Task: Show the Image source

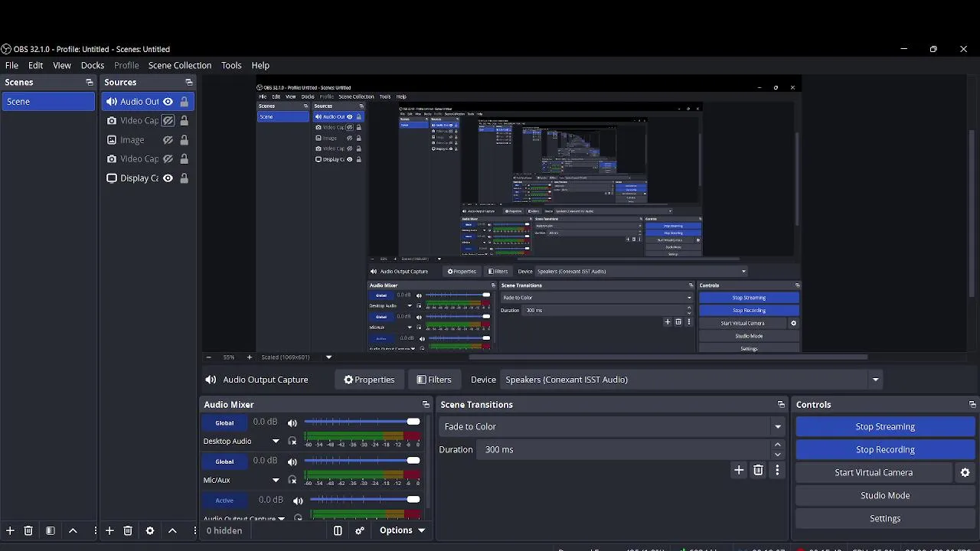Action: tap(168, 140)
